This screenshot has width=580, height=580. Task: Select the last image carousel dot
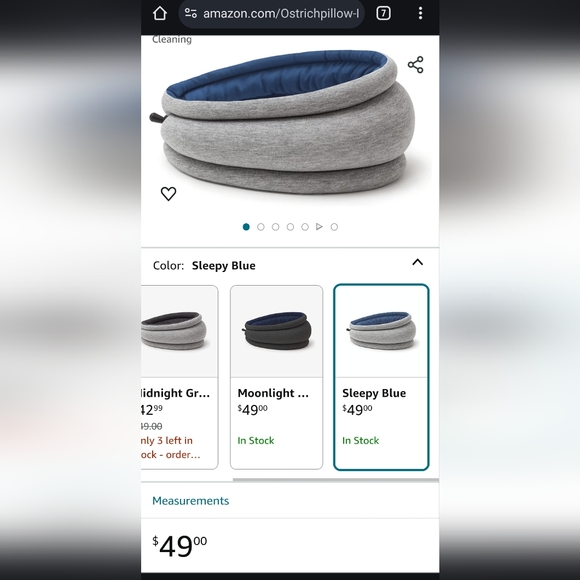[334, 227]
